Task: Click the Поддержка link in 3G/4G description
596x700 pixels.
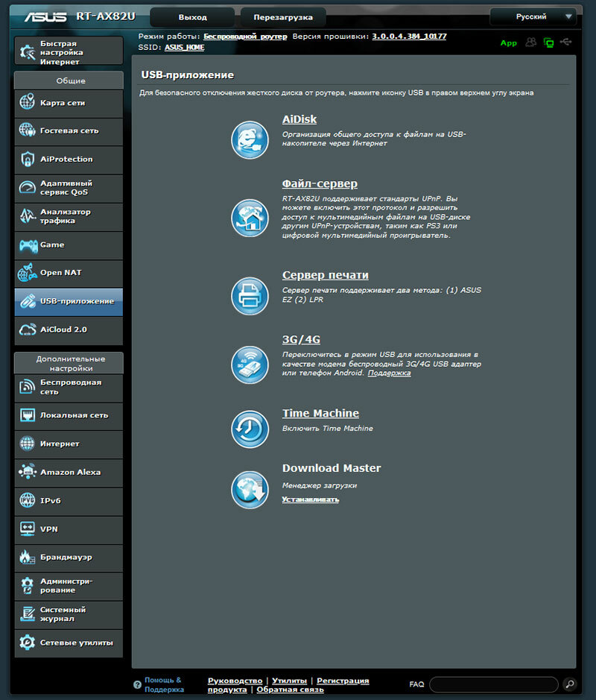Action: [389, 373]
